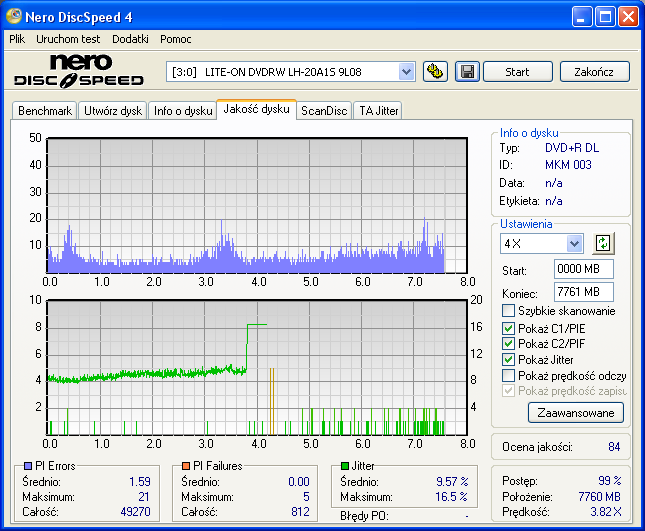Click the PI Errors purple legend swatch

pyautogui.click(x=28, y=466)
